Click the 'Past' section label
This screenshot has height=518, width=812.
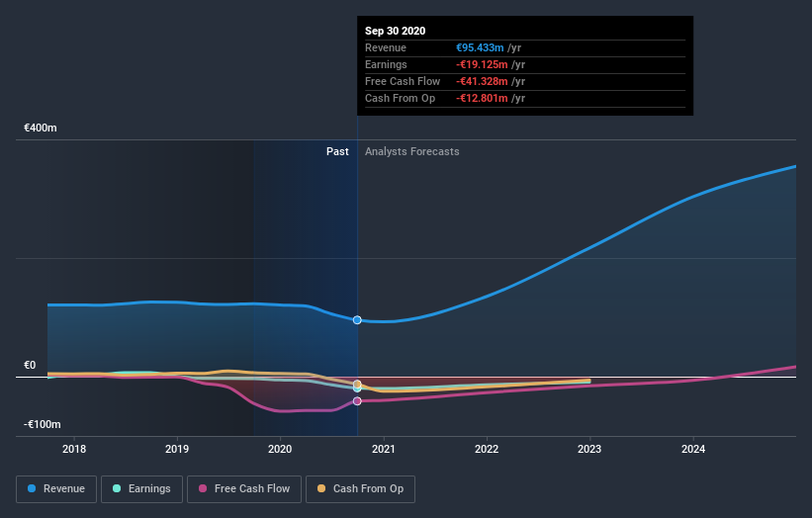click(x=337, y=151)
